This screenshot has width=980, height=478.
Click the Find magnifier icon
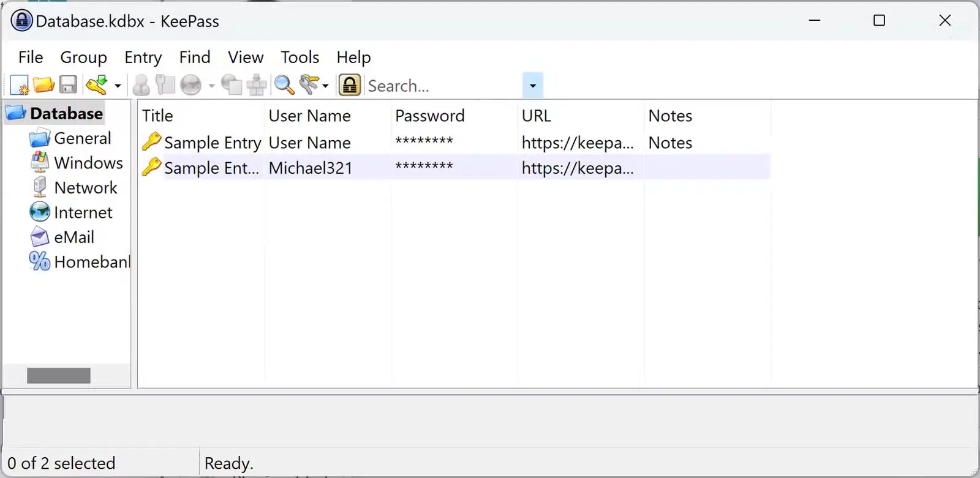click(284, 85)
